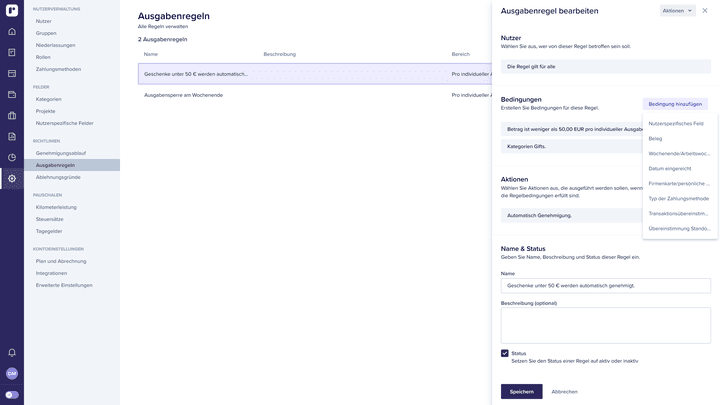Open the DM user avatar

[x=12, y=373]
